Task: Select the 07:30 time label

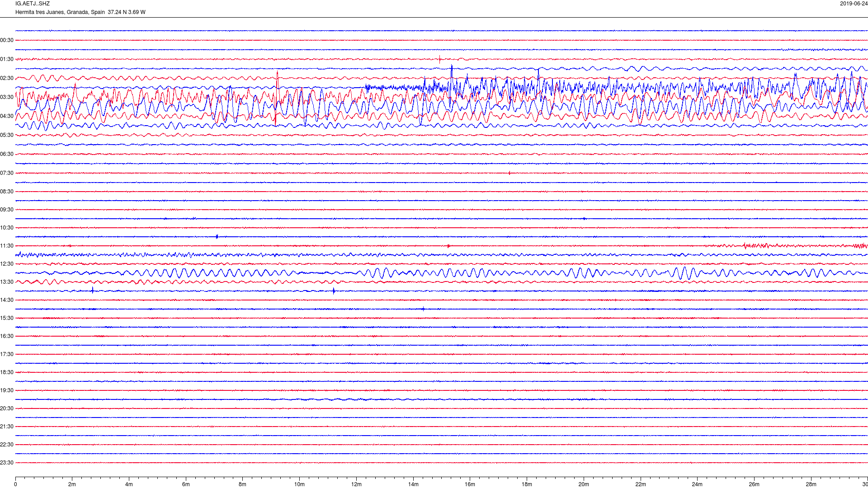Action: pyautogui.click(x=7, y=173)
